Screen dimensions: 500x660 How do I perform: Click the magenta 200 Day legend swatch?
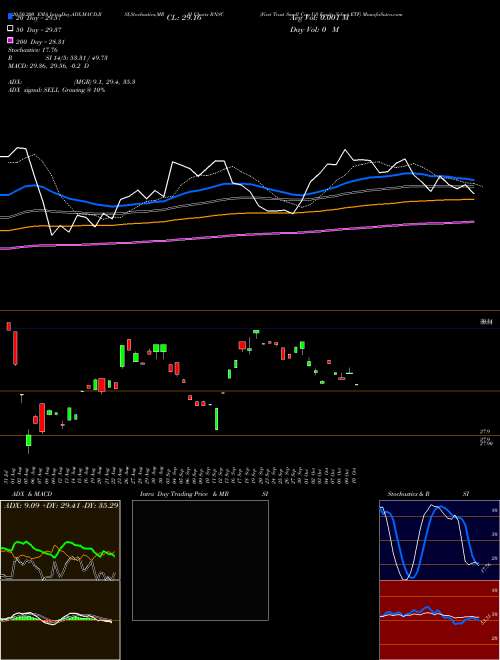[10, 41]
